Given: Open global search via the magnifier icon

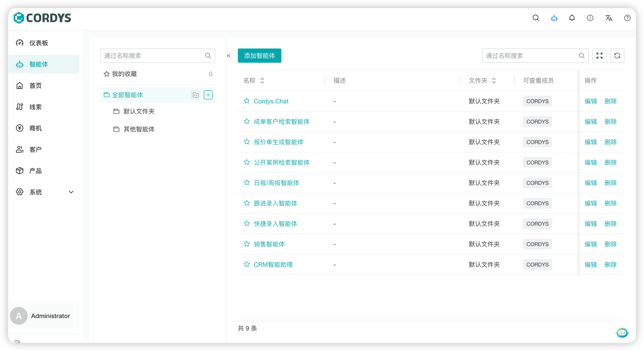Looking at the screenshot, I should [536, 18].
